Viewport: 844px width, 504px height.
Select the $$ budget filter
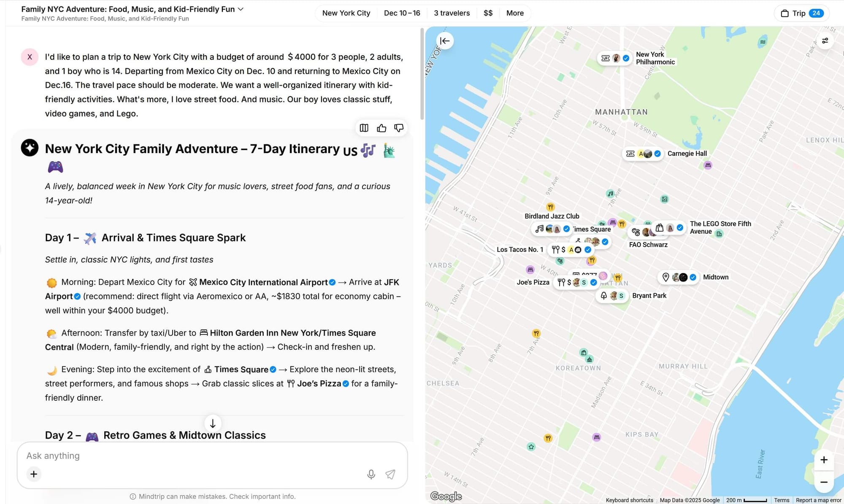point(488,13)
